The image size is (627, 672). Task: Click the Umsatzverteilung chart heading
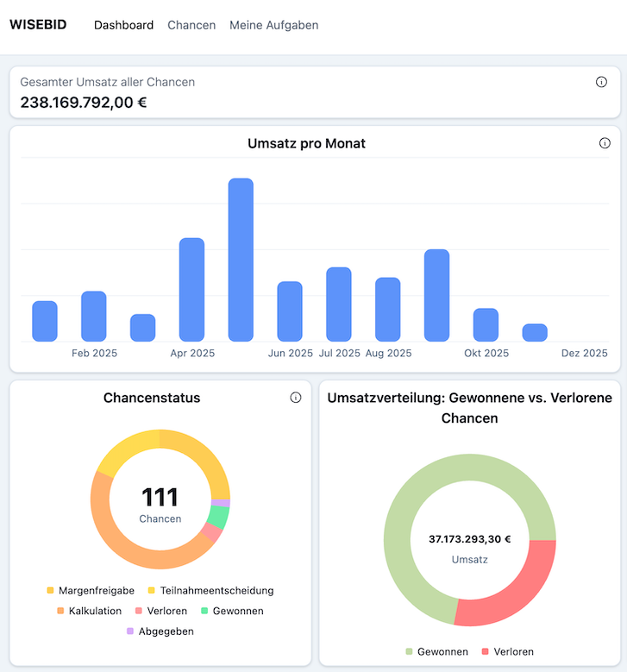470,407
